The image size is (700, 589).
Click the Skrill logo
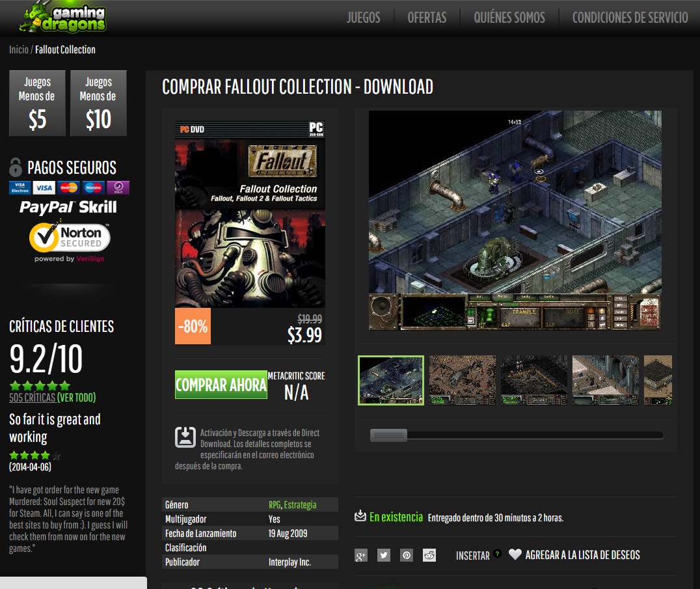coord(98,207)
